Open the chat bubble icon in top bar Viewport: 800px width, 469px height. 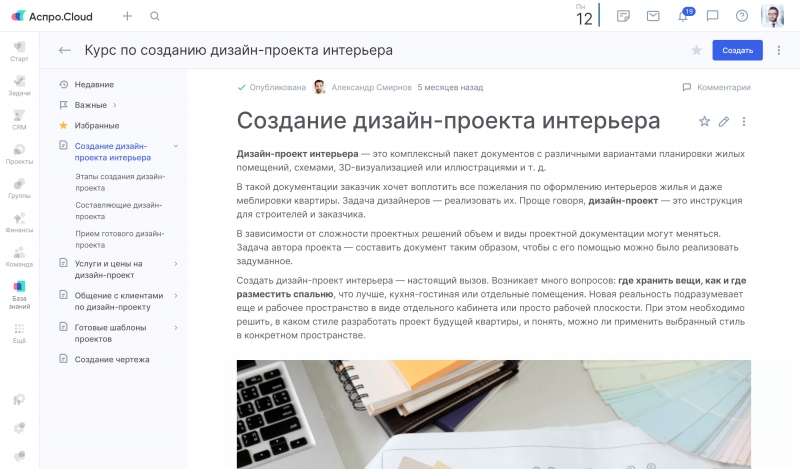pyautogui.click(x=712, y=16)
